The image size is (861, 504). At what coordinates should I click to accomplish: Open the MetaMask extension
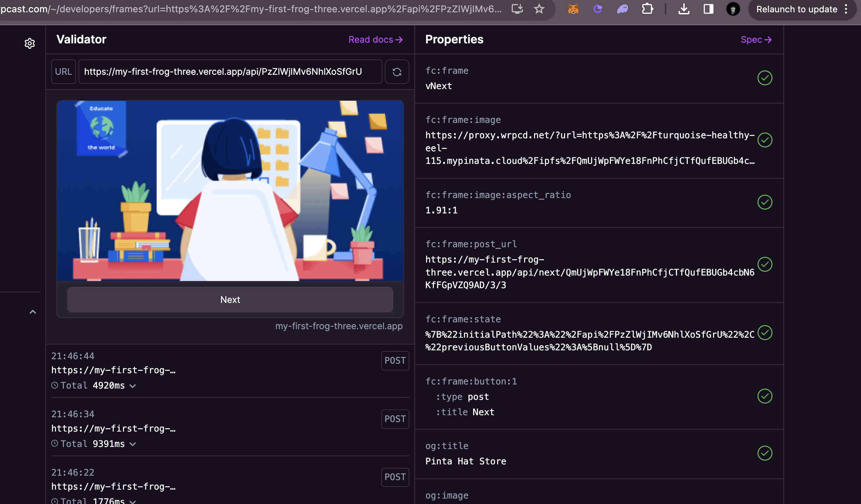coord(573,9)
